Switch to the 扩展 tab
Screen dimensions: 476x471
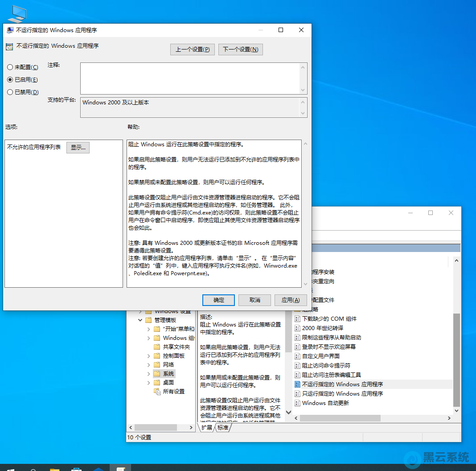206,427
